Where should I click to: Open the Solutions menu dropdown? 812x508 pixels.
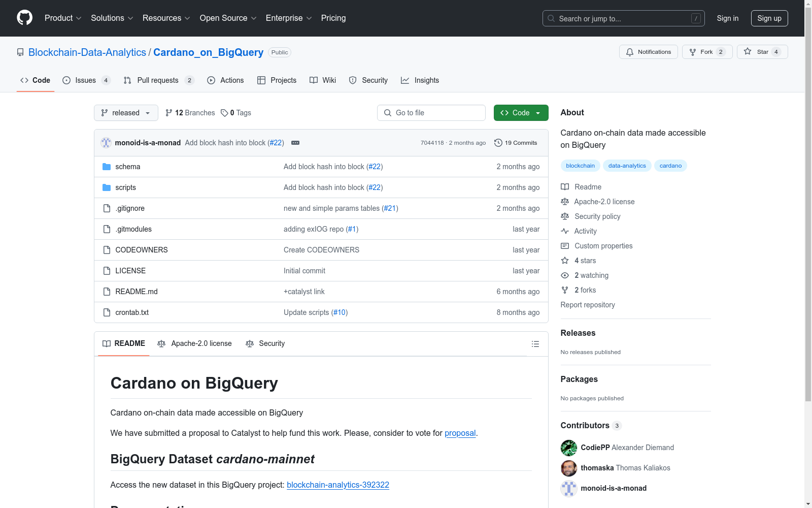coord(112,18)
